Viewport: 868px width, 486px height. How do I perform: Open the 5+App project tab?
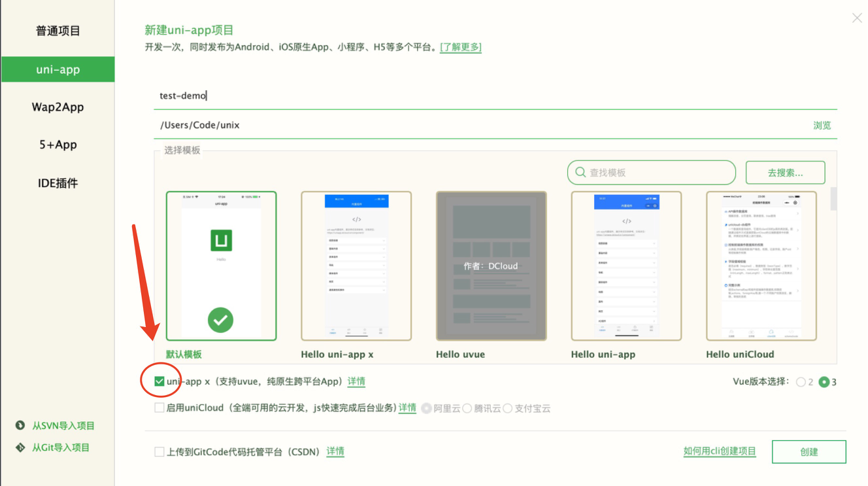[x=58, y=145]
